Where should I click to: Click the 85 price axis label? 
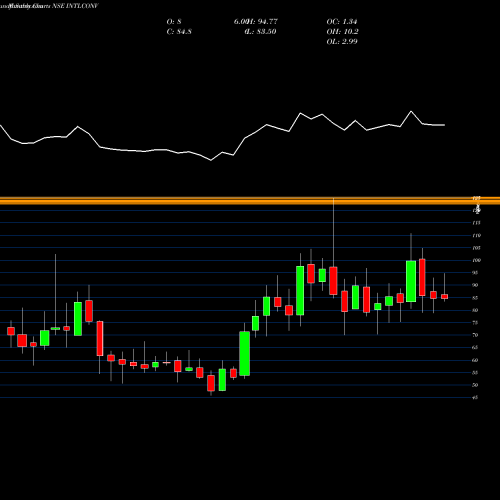click(x=475, y=298)
